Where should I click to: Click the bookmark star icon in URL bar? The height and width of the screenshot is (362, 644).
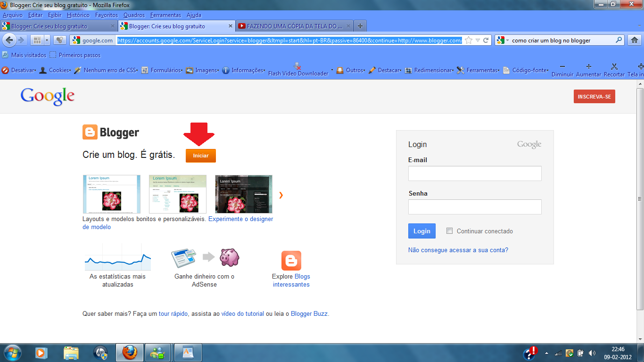click(x=468, y=41)
